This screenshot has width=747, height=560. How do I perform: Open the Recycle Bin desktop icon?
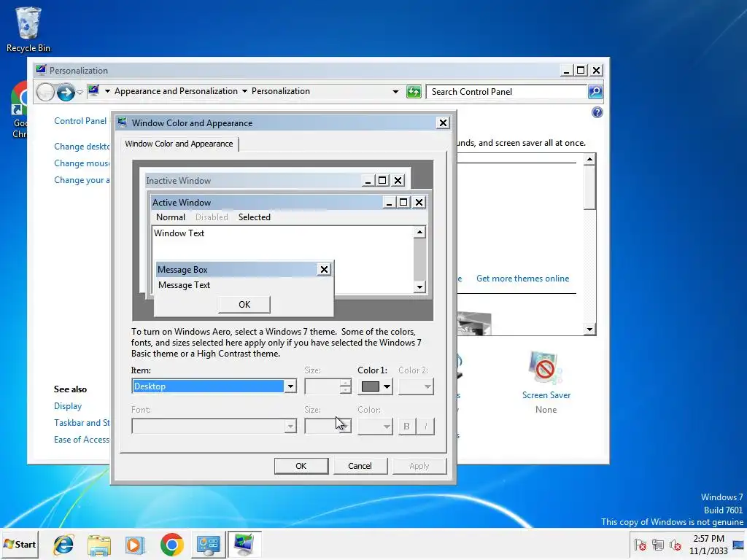click(x=28, y=29)
